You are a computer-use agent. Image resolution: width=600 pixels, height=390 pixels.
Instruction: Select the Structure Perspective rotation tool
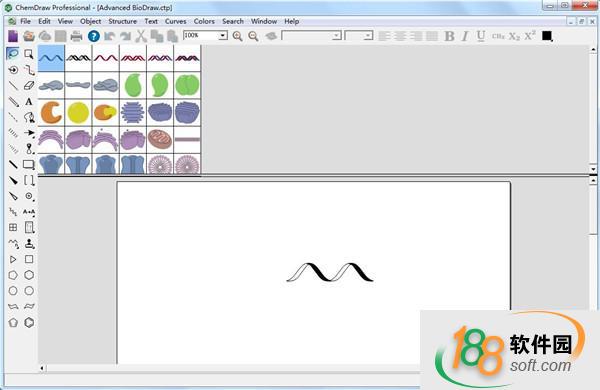point(13,70)
